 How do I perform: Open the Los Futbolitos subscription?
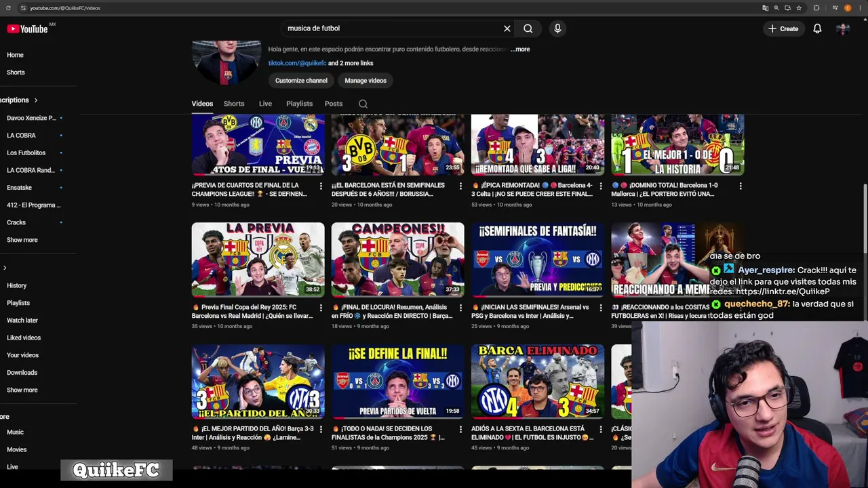click(x=26, y=153)
